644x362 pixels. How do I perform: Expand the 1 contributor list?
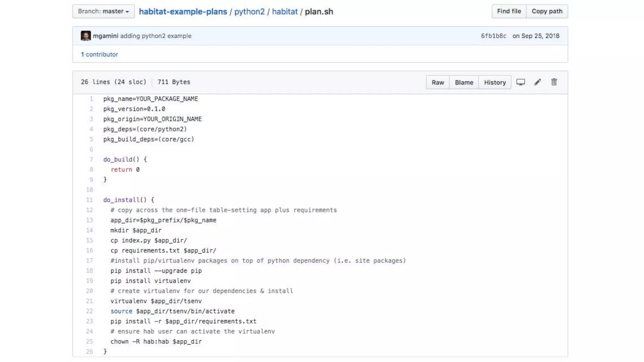(99, 54)
